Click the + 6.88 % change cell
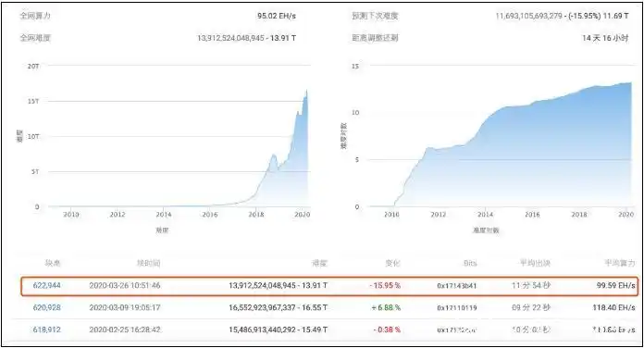 [386, 307]
